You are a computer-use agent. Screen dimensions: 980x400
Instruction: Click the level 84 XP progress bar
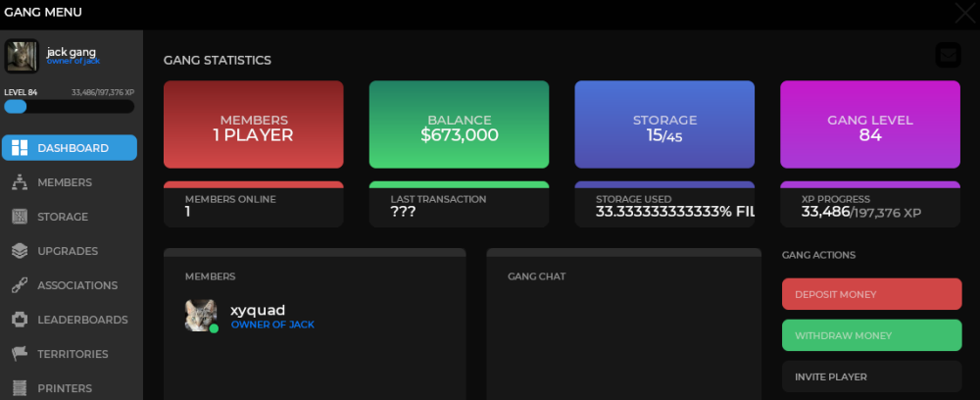pos(69,107)
